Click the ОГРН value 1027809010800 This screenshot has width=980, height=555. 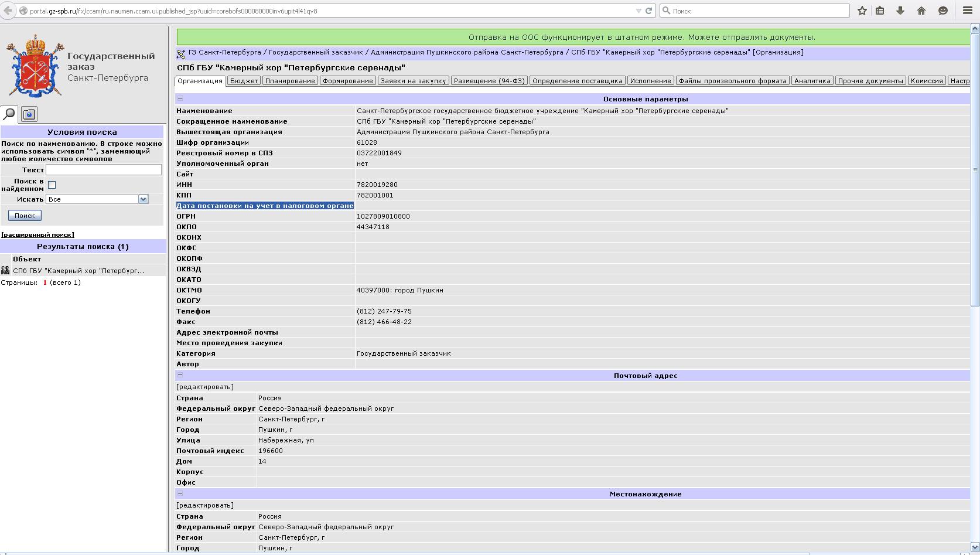coord(383,216)
